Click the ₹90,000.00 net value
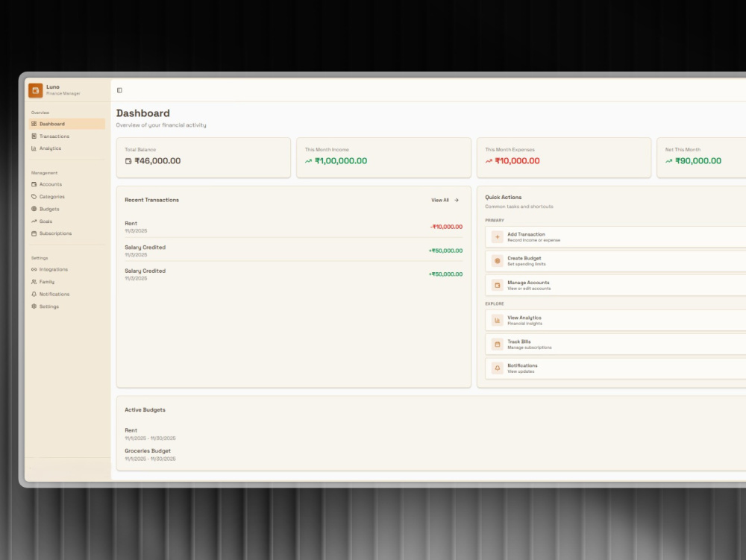 [x=698, y=160]
